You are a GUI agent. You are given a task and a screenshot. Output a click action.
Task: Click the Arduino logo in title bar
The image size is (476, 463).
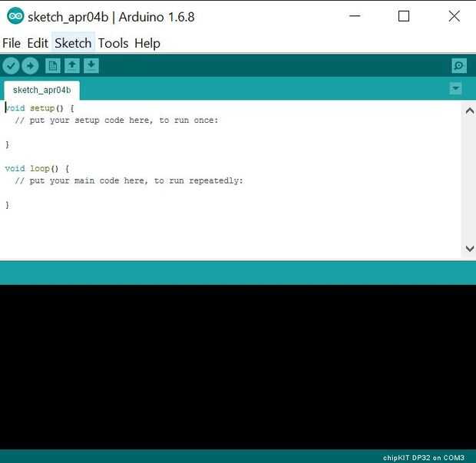pyautogui.click(x=15, y=16)
